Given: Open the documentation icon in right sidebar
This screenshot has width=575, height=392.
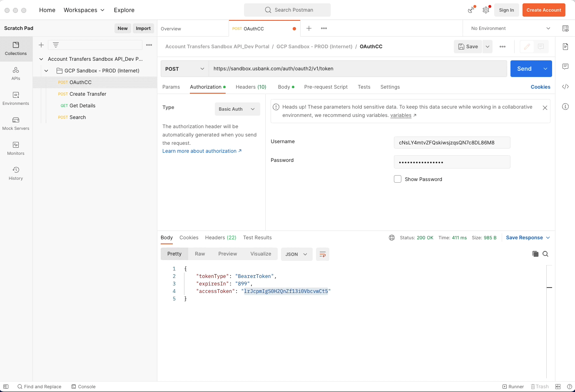Looking at the screenshot, I should [x=565, y=47].
